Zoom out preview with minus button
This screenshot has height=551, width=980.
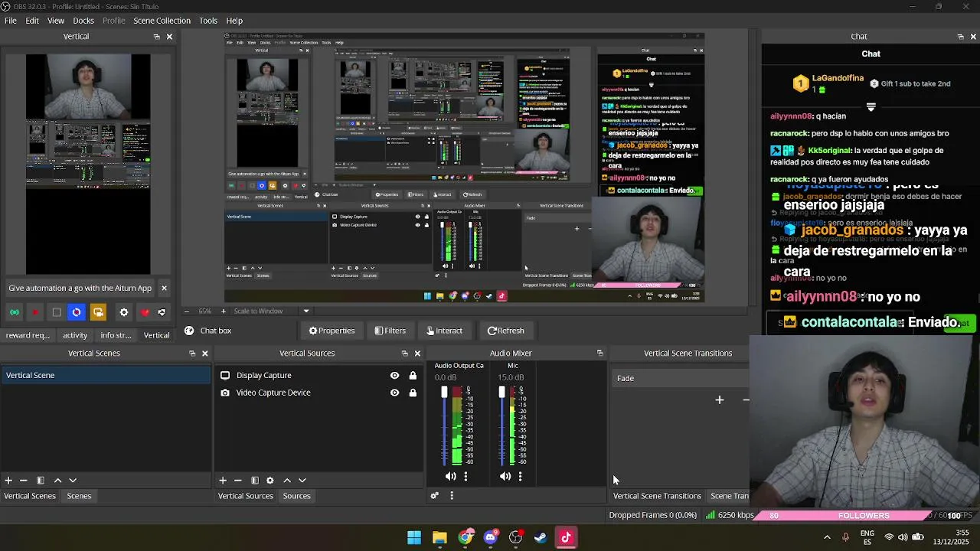(x=187, y=311)
